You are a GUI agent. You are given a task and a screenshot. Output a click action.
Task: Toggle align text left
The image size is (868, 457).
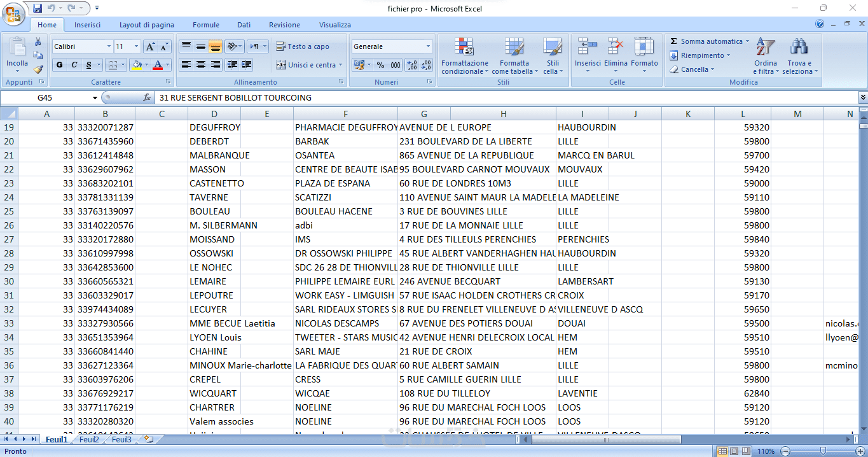[x=186, y=65]
